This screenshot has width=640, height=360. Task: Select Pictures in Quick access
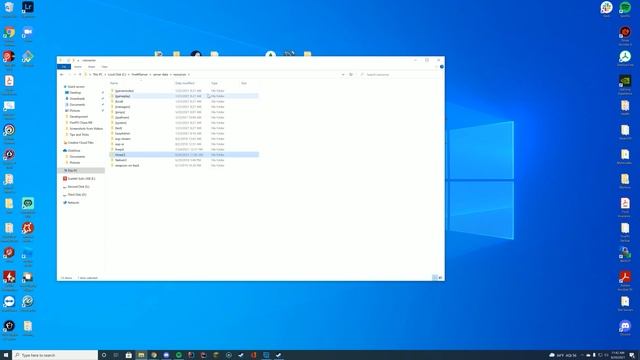[75, 111]
